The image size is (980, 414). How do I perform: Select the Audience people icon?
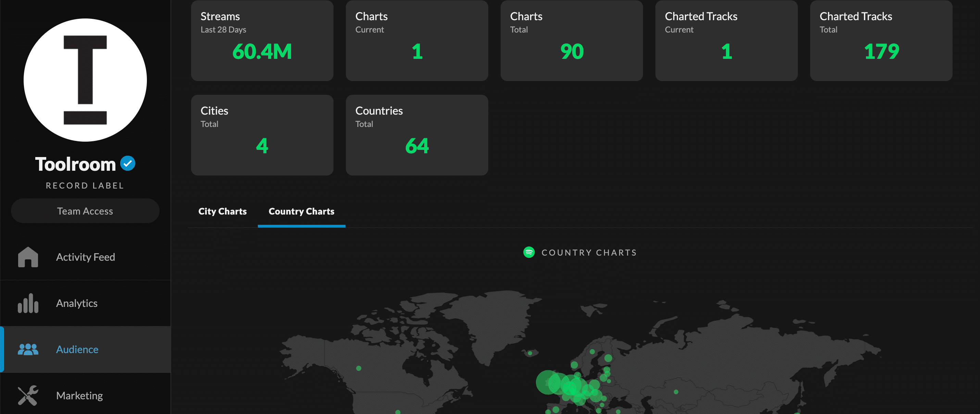point(28,349)
